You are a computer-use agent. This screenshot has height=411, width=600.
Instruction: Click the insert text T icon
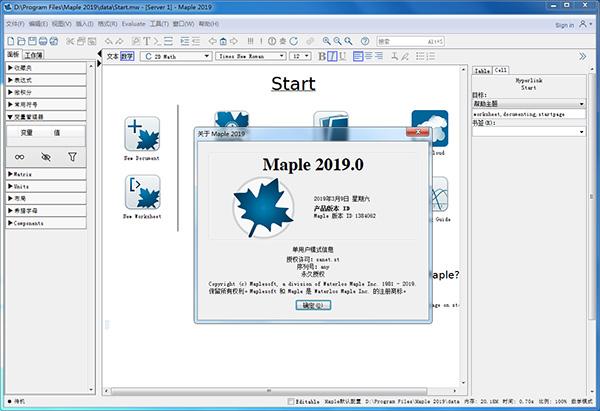pyautogui.click(x=147, y=41)
